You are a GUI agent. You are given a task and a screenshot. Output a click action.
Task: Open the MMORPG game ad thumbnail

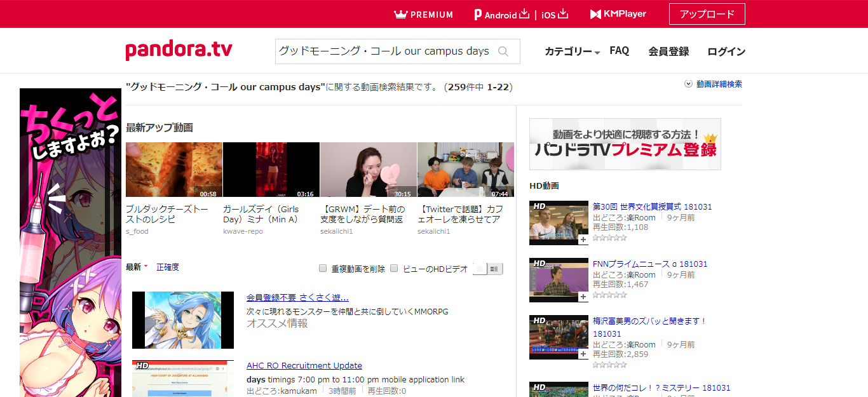pos(183,320)
